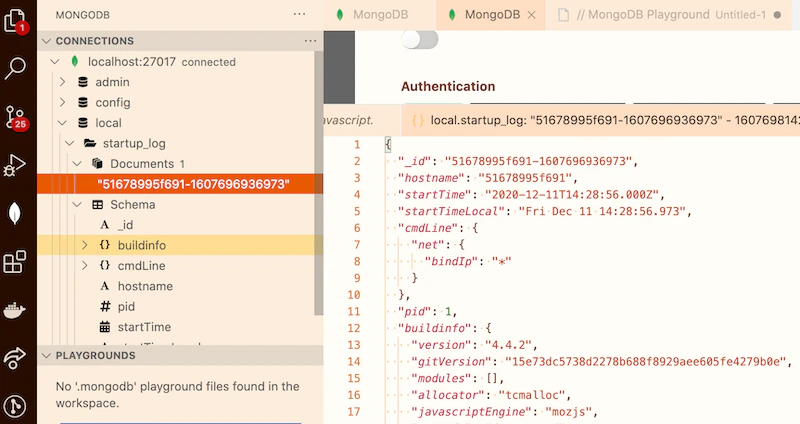Expand the buildinfo schema field
The width and height of the screenshot is (800, 424).
tap(85, 245)
